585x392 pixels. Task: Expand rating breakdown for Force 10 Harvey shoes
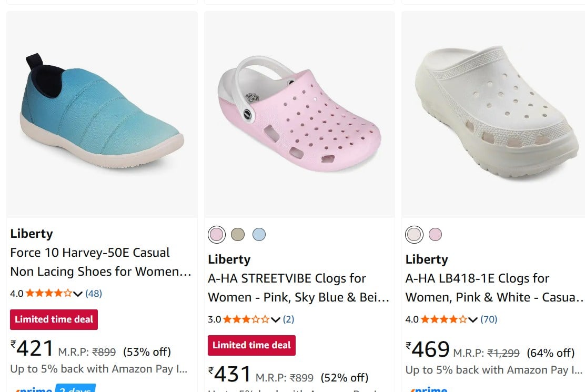pyautogui.click(x=78, y=294)
